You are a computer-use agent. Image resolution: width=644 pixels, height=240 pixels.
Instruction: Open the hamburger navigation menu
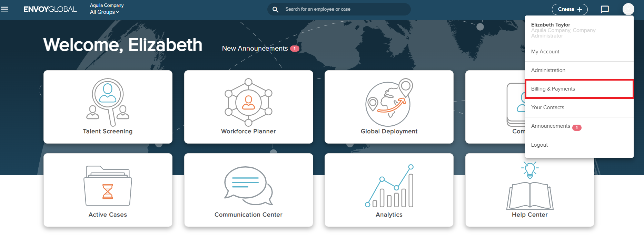click(4, 9)
